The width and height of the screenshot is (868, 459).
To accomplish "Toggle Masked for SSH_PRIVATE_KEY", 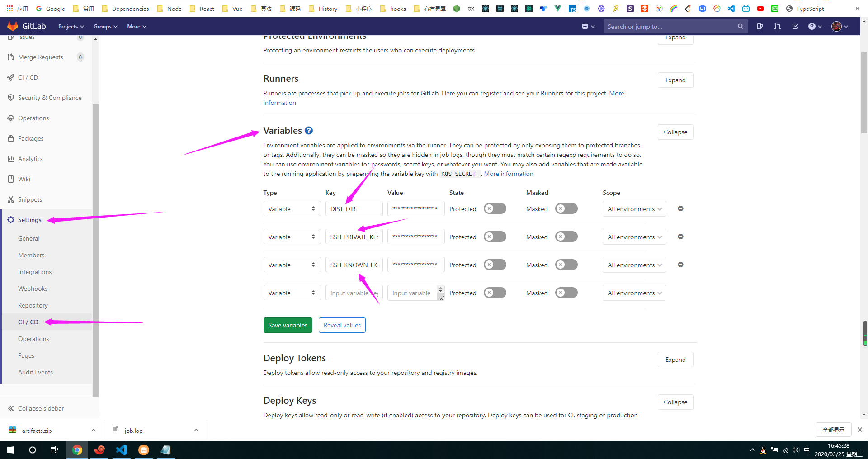I will 566,237.
